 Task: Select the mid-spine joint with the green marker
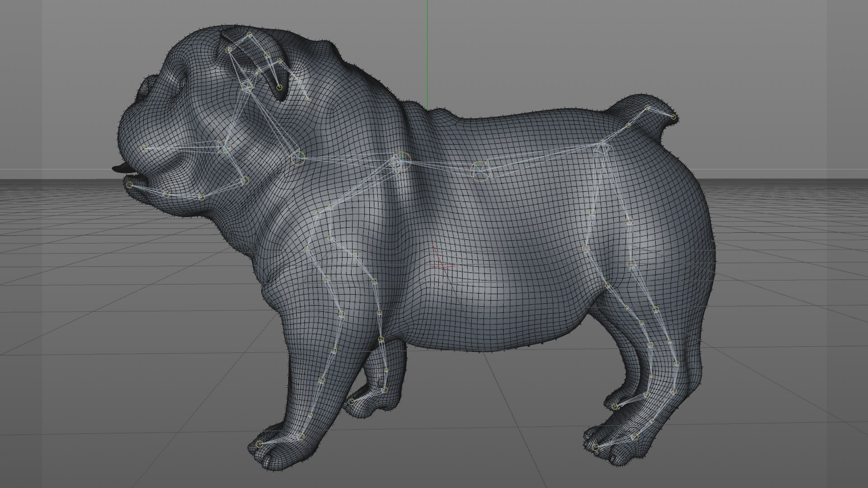(480, 171)
